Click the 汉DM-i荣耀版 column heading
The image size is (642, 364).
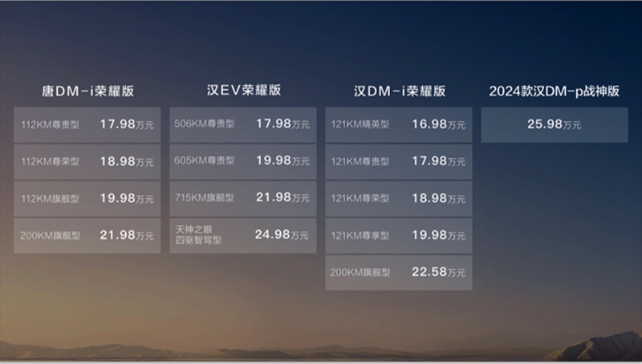point(399,91)
